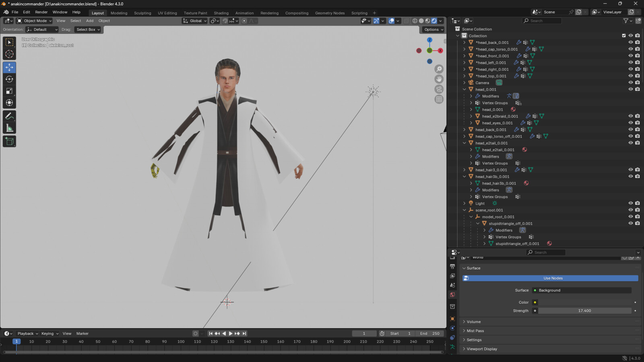Open the Playback popover in timeline

pyautogui.click(x=27, y=333)
